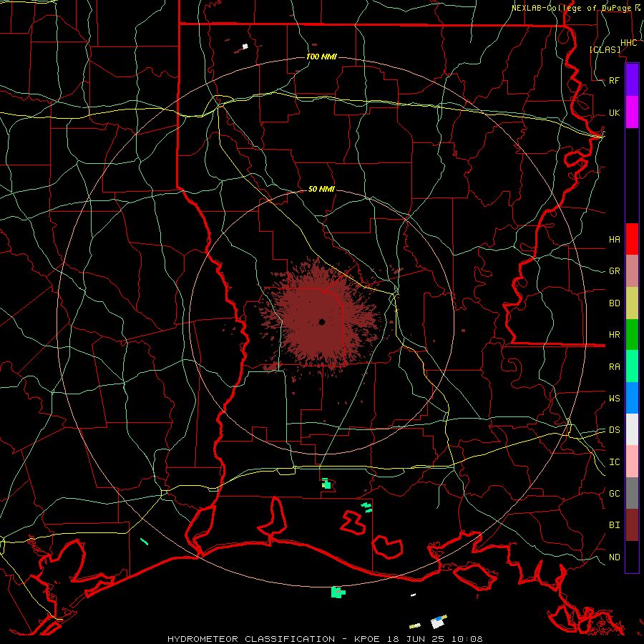Click the HHC product label

pyautogui.click(x=629, y=43)
